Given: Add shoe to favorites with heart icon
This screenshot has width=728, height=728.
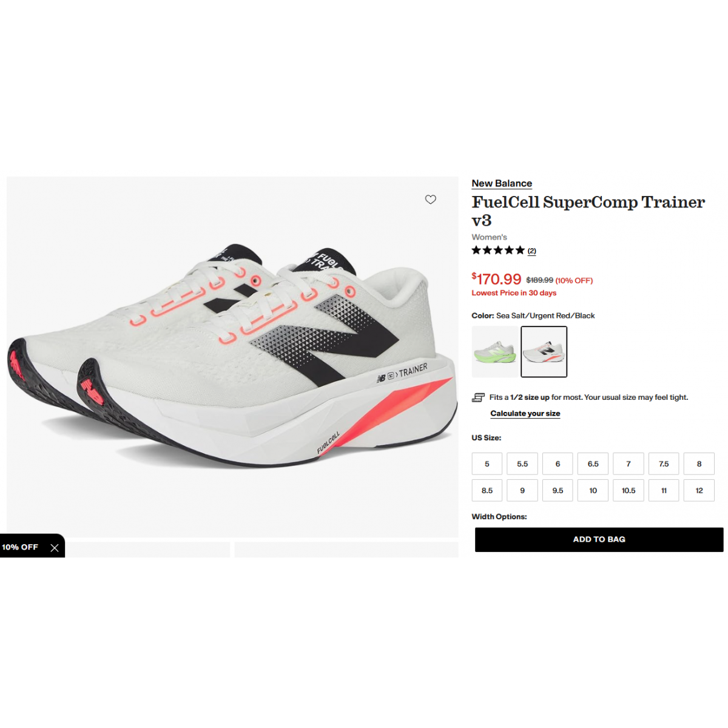Looking at the screenshot, I should 430,200.
